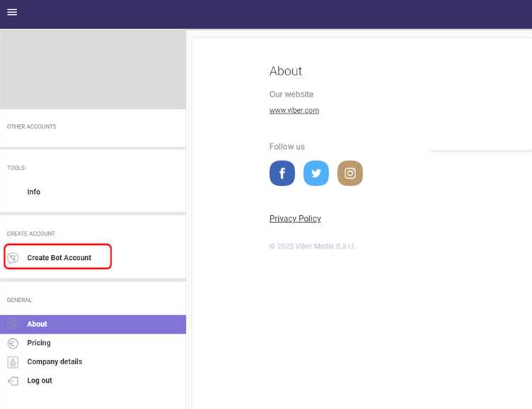Open Viber's Facebook page icon
The height and width of the screenshot is (409, 532).
(282, 173)
